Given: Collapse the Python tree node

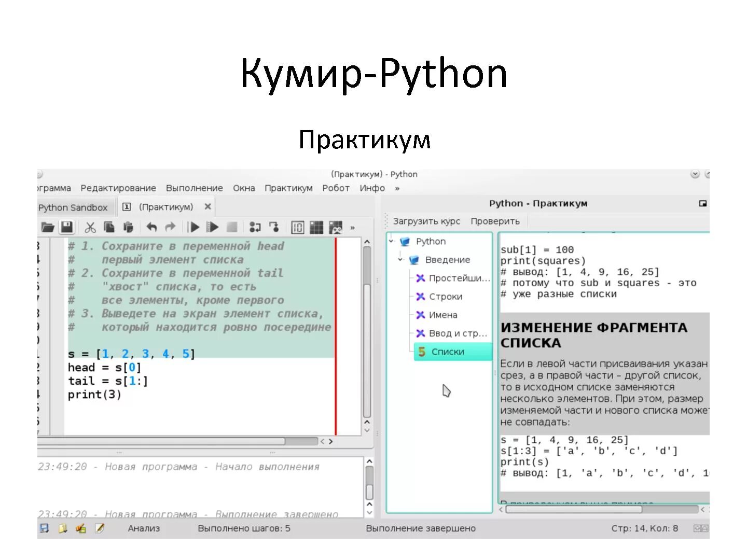Looking at the screenshot, I should click(391, 241).
